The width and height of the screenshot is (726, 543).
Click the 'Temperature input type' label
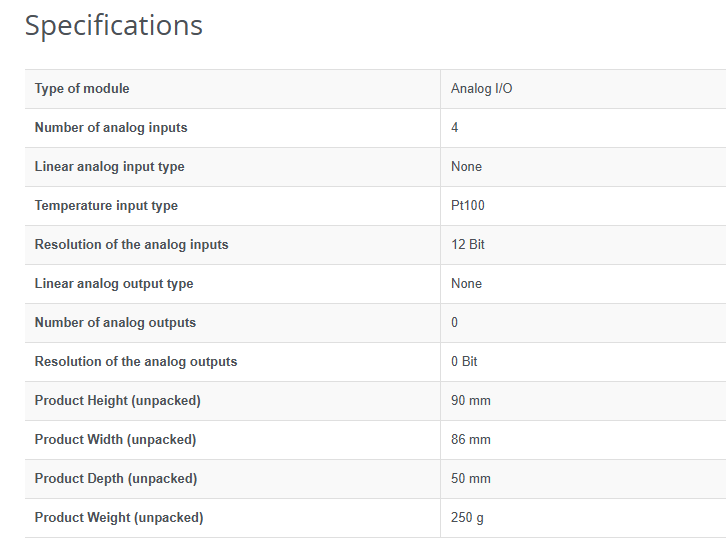coord(106,206)
